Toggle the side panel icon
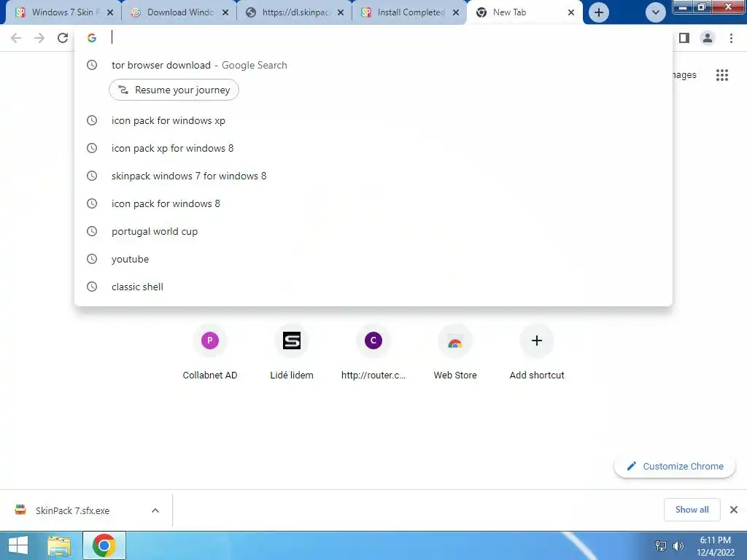Image resolution: width=747 pixels, height=560 pixels. tap(684, 38)
